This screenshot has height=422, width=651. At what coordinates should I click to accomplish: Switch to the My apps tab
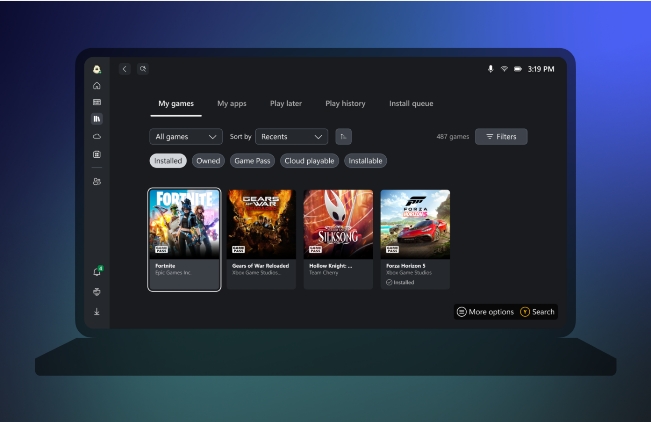point(232,103)
